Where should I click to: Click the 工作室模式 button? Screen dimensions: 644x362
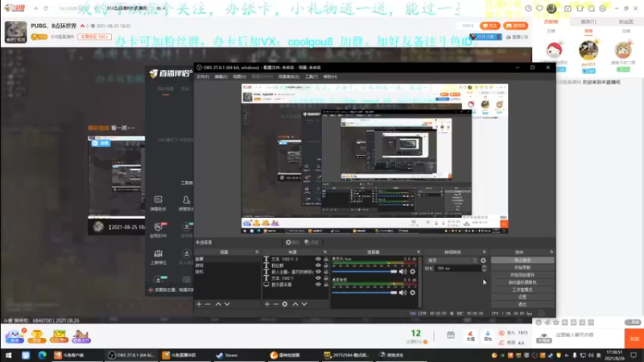[522, 290]
